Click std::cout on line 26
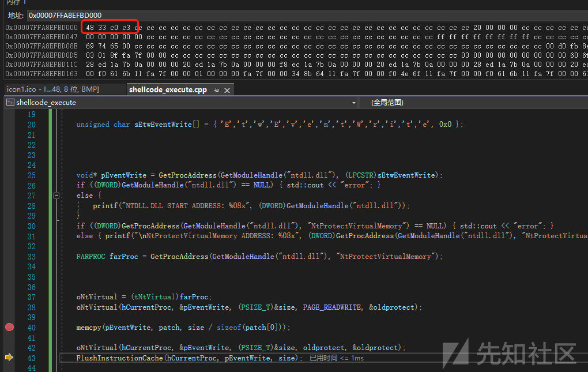Image resolution: width=588 pixels, height=372 pixels. click(305, 185)
